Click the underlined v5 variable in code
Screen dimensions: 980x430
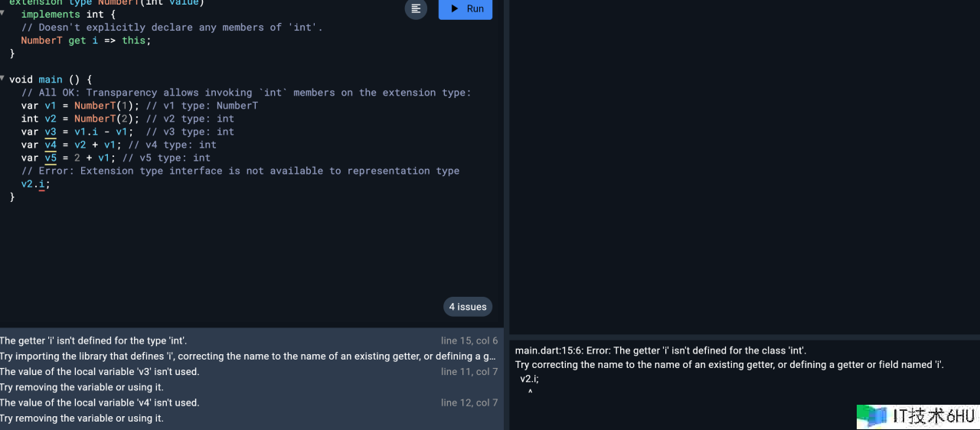click(51, 158)
